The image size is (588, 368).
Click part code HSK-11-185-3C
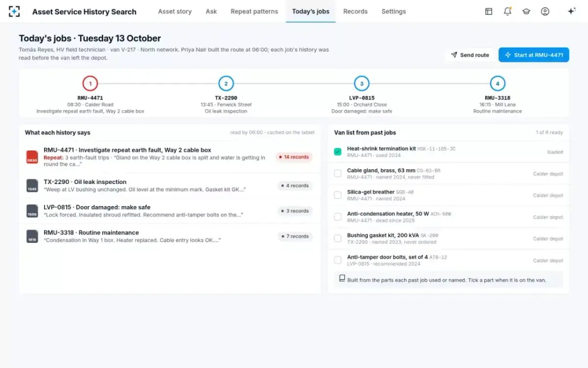[x=436, y=149]
